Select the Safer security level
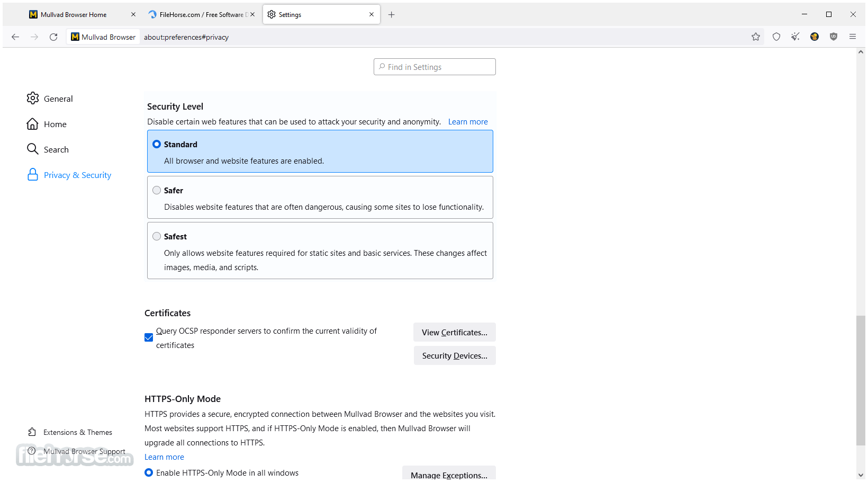This screenshot has height=482, width=868. (157, 190)
